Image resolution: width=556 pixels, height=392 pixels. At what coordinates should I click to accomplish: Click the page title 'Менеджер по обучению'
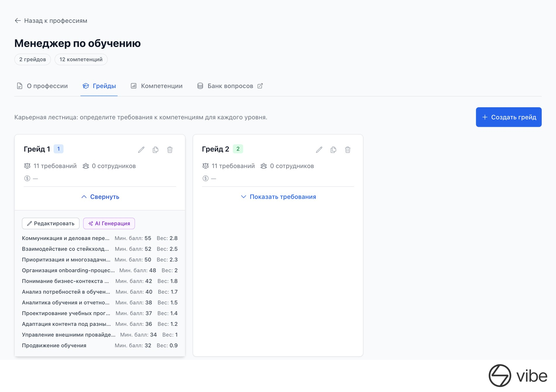coord(78,43)
